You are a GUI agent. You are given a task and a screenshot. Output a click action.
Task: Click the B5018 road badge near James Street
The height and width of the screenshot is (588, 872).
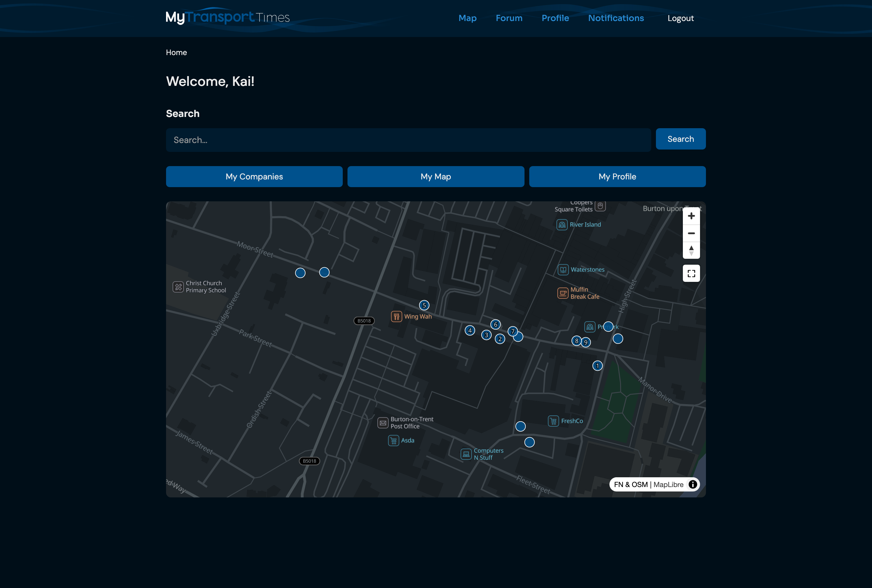click(309, 461)
